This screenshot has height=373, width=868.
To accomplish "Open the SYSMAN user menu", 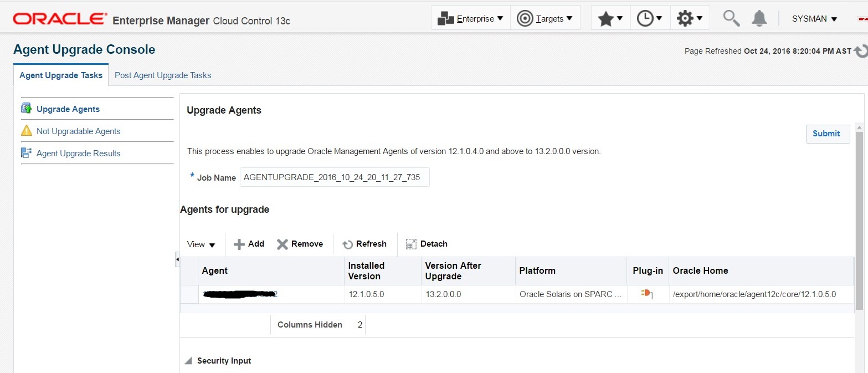I will click(x=814, y=19).
